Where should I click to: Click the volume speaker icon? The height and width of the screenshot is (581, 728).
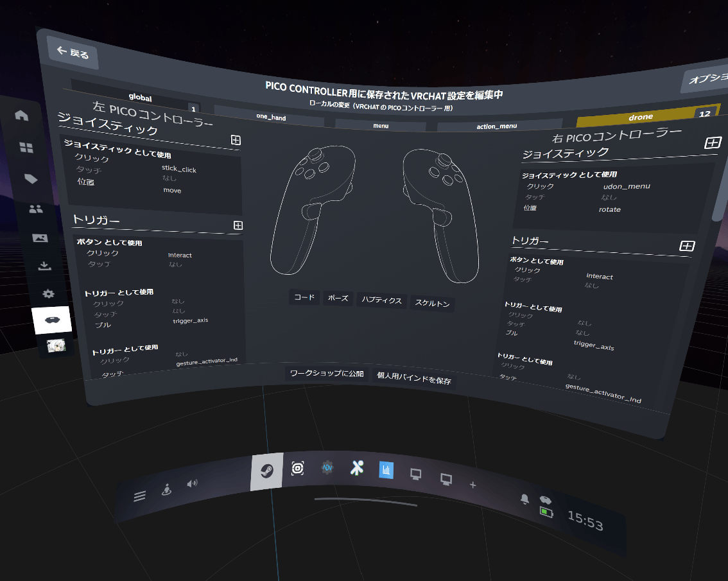(x=191, y=483)
